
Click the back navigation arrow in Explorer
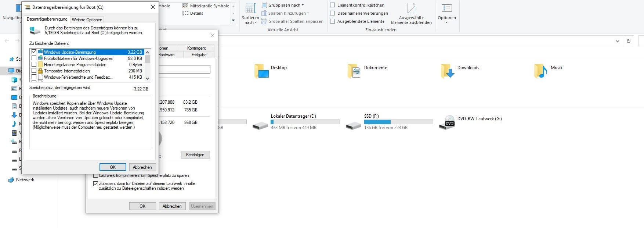click(7, 41)
